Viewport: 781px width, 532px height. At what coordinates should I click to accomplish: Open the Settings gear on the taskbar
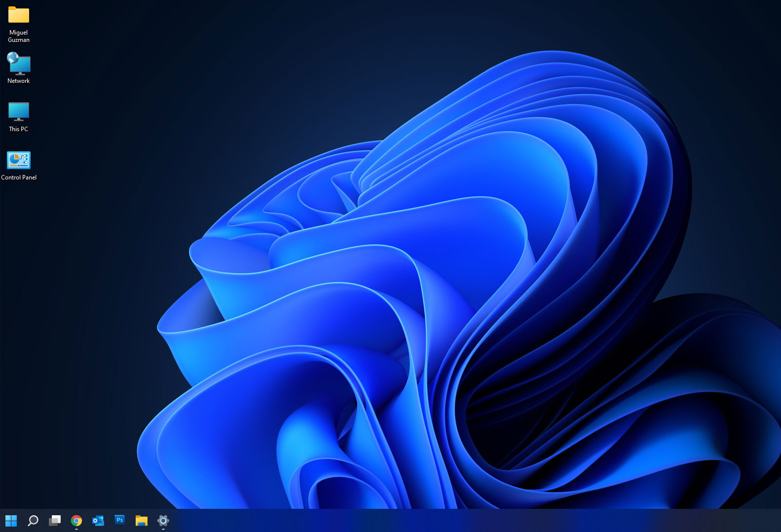pyautogui.click(x=163, y=520)
